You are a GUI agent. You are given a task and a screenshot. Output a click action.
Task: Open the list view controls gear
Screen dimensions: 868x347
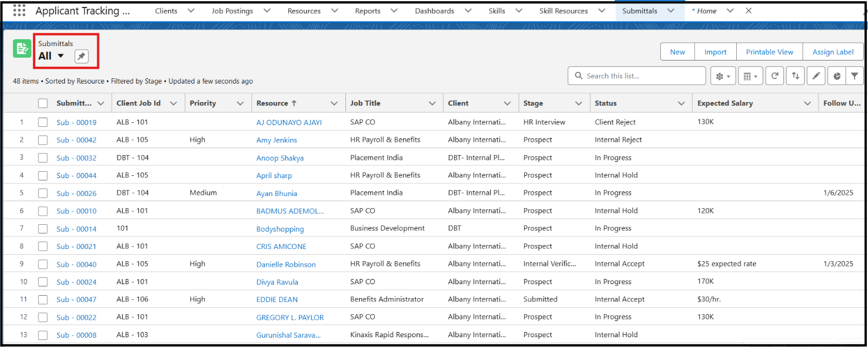click(x=722, y=76)
